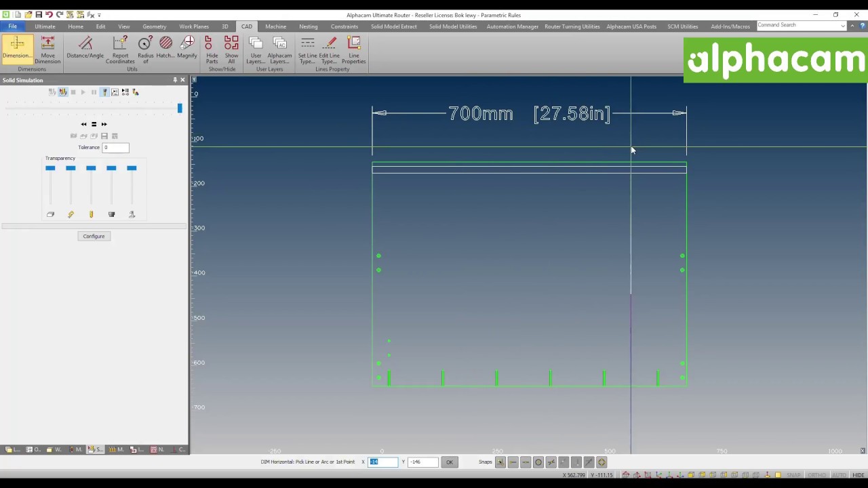
Task: Open the File menu
Action: click(x=12, y=26)
